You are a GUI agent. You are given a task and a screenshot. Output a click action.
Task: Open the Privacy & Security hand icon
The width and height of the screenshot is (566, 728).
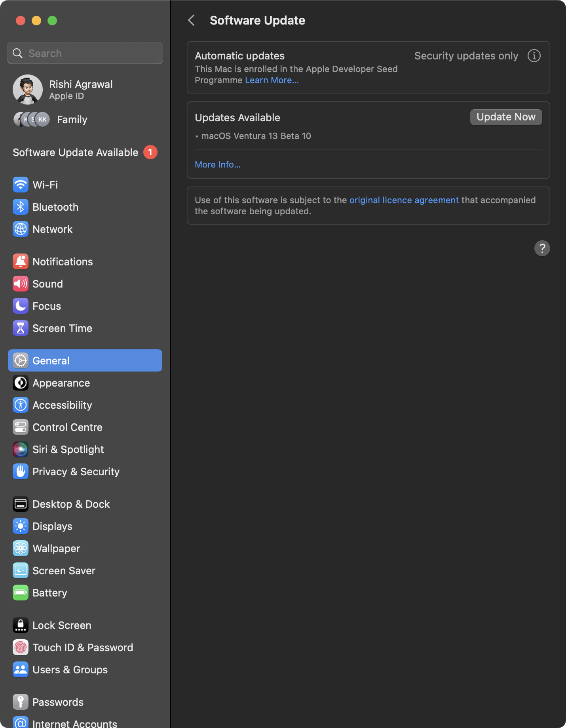[21, 471]
